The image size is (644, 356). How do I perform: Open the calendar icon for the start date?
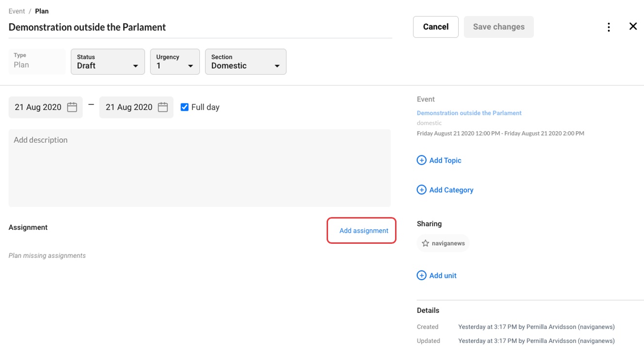(x=72, y=107)
